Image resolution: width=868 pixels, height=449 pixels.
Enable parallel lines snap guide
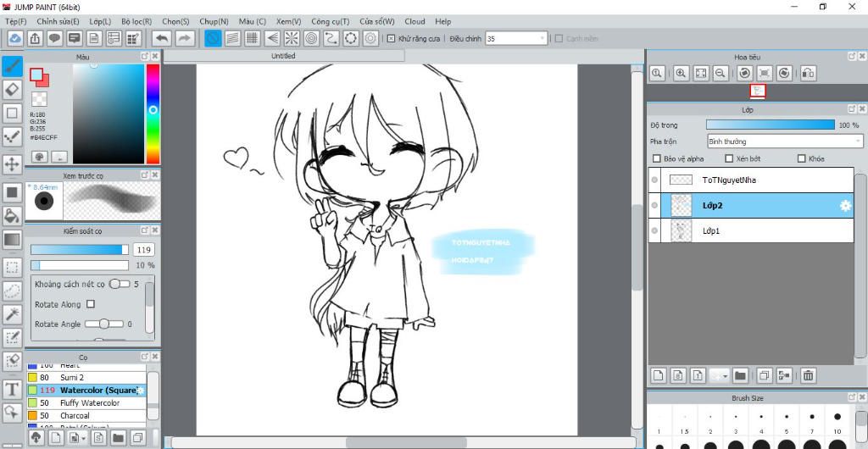(233, 38)
